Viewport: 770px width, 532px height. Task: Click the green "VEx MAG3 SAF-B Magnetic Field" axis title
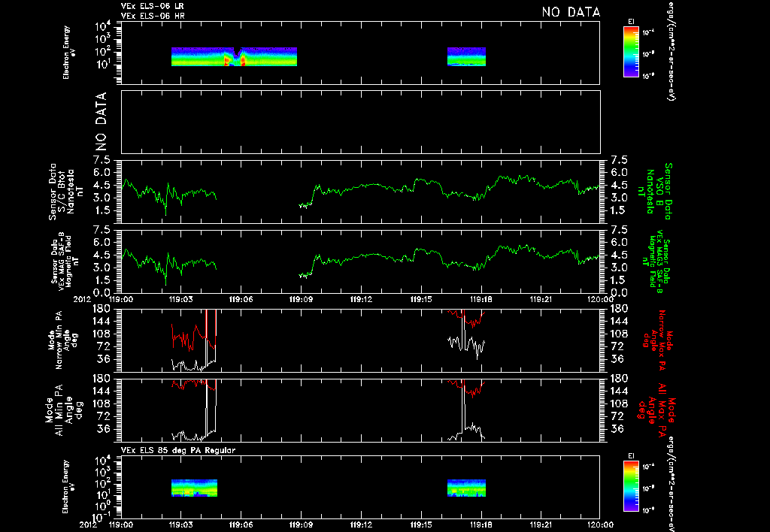(656, 261)
